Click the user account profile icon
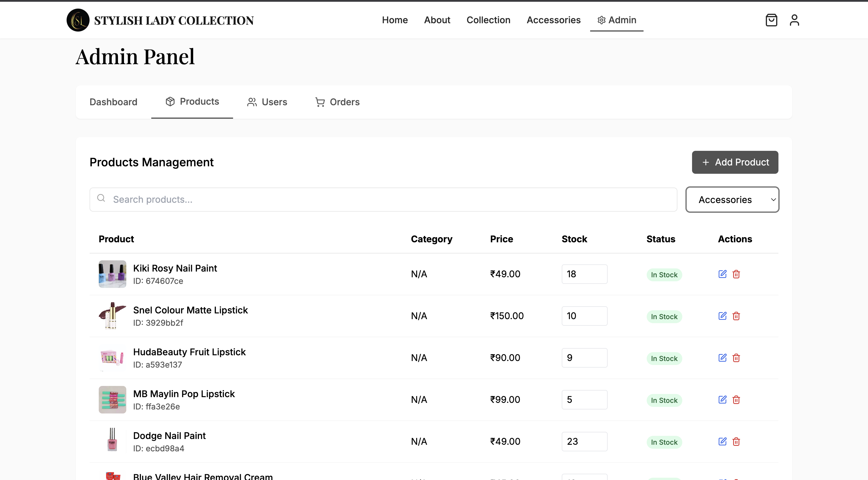Screen dimensions: 868x480 point(794,20)
